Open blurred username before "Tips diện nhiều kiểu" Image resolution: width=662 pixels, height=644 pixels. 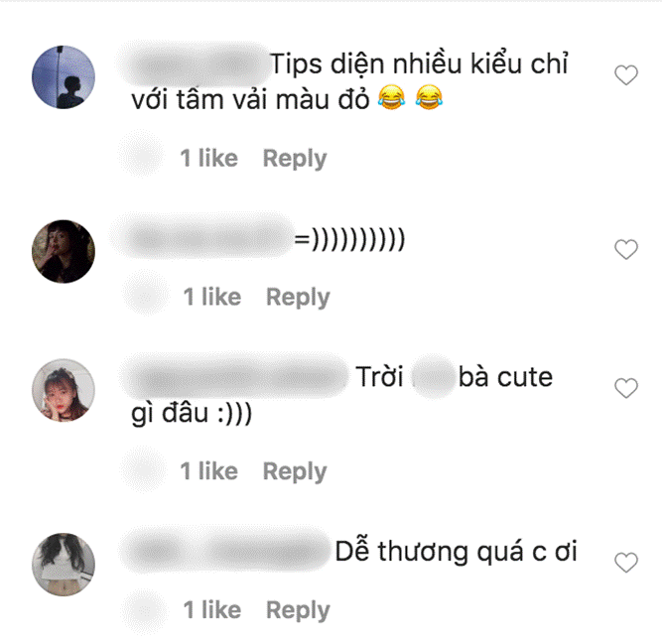coord(197,64)
